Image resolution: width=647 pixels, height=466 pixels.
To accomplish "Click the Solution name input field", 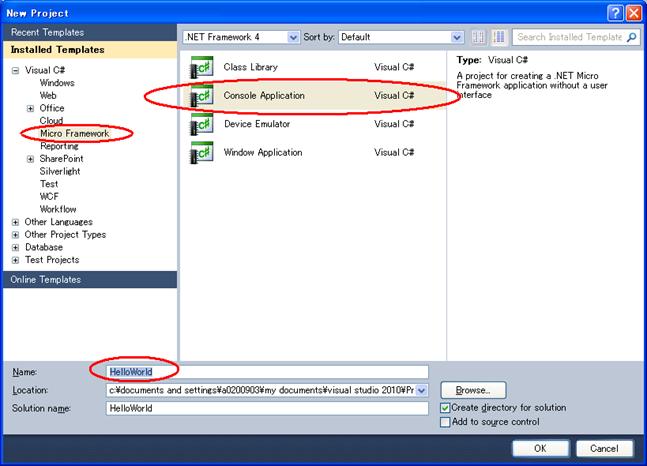I will tap(267, 408).
